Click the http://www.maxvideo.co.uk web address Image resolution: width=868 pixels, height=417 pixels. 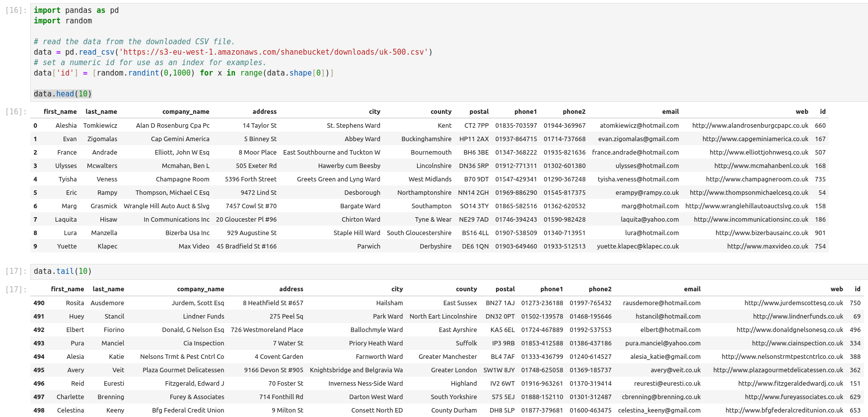coord(767,247)
